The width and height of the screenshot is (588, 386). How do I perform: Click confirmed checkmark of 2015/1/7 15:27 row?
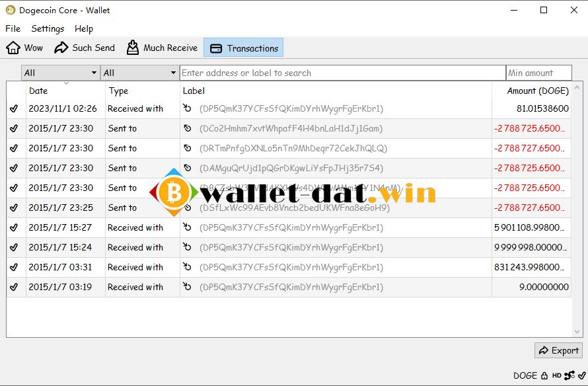point(14,227)
